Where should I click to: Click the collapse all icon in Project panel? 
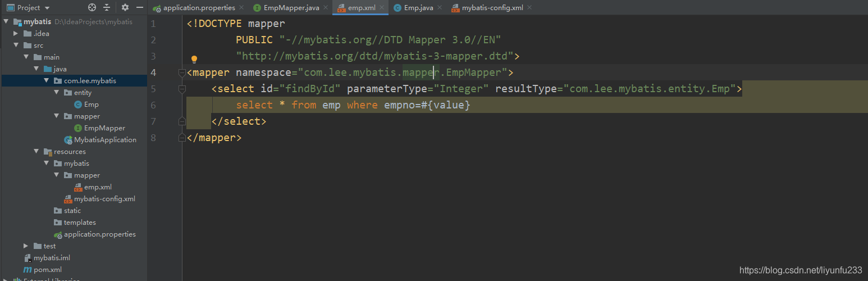[x=107, y=8]
